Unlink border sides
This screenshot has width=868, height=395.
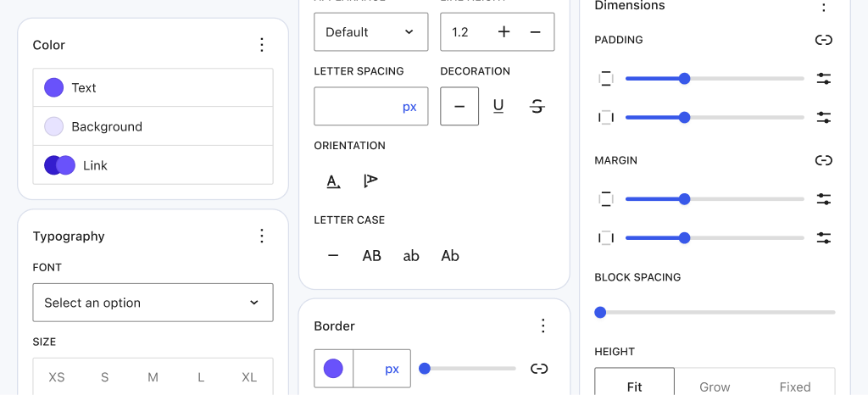539,369
